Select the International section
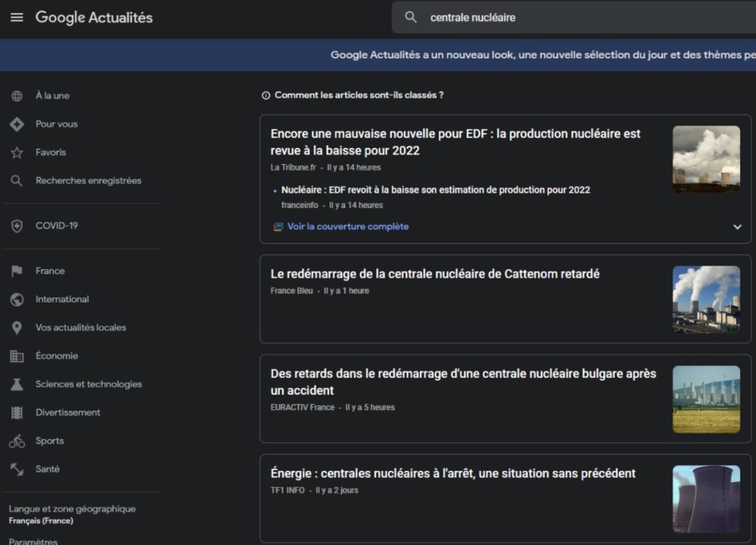Viewport: 756px width, 545px height. pos(62,300)
